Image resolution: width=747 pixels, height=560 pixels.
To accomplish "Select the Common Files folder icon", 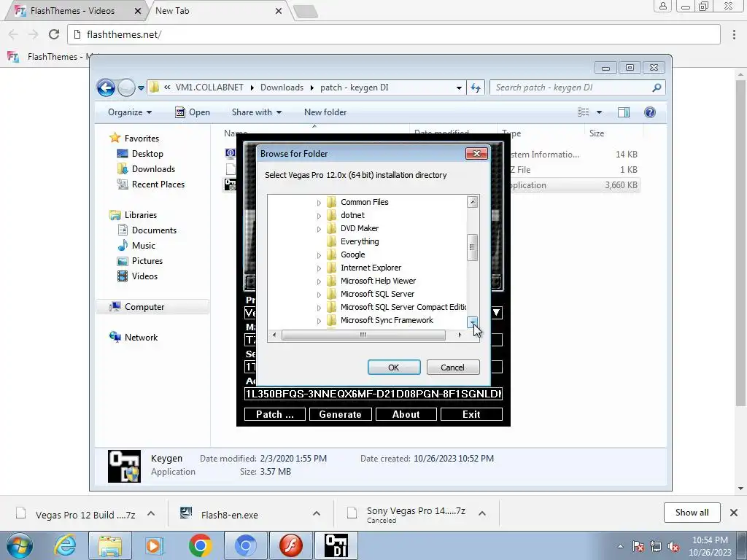I will 332,202.
